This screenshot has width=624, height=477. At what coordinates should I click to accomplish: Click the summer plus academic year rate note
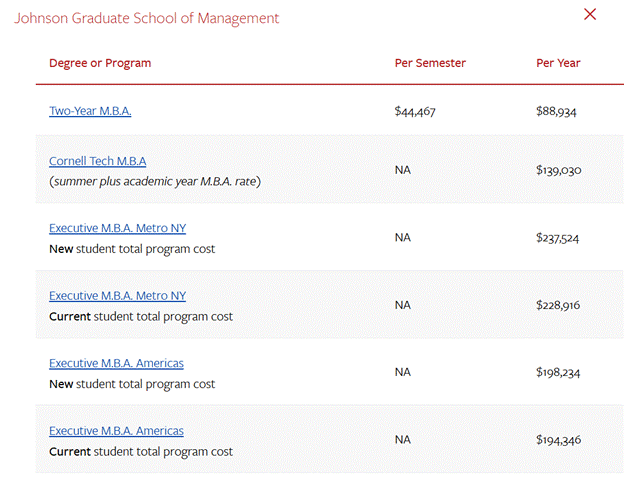(x=155, y=181)
